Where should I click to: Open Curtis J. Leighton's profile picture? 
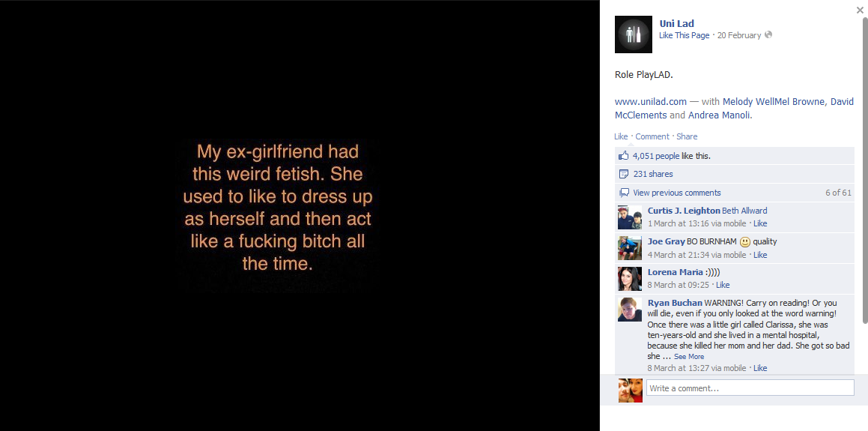point(629,217)
